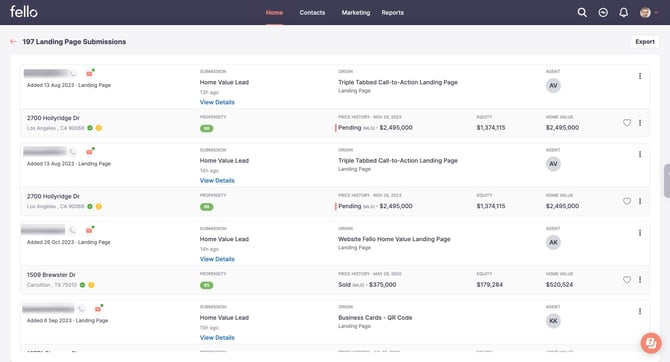Toggle heart on second 2700 Hollyridge Dr row
The width and height of the screenshot is (670, 362).
[627, 201]
